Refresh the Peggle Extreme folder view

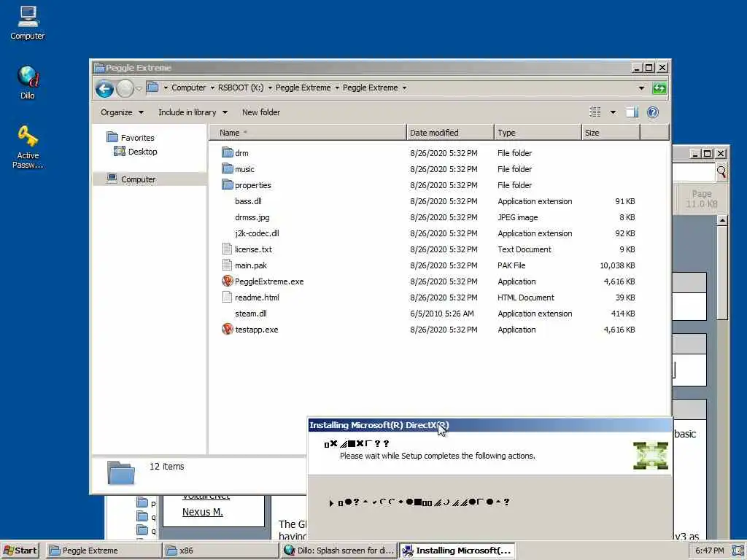[x=659, y=88]
